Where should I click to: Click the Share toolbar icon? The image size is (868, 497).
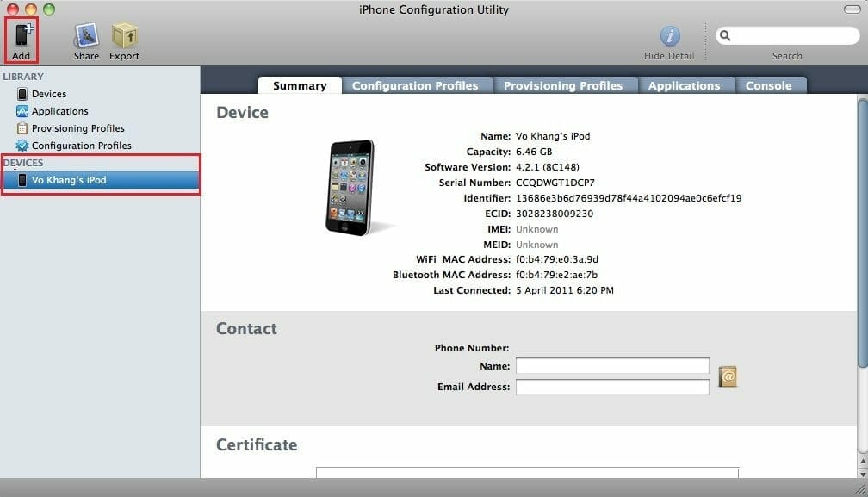pyautogui.click(x=86, y=37)
